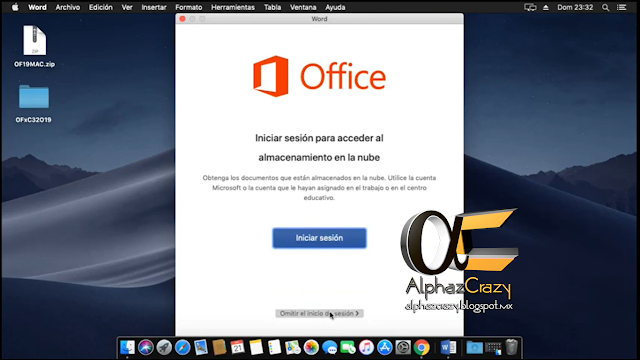
Task: Click Omitir el inicio de sesión link
Action: [319, 313]
